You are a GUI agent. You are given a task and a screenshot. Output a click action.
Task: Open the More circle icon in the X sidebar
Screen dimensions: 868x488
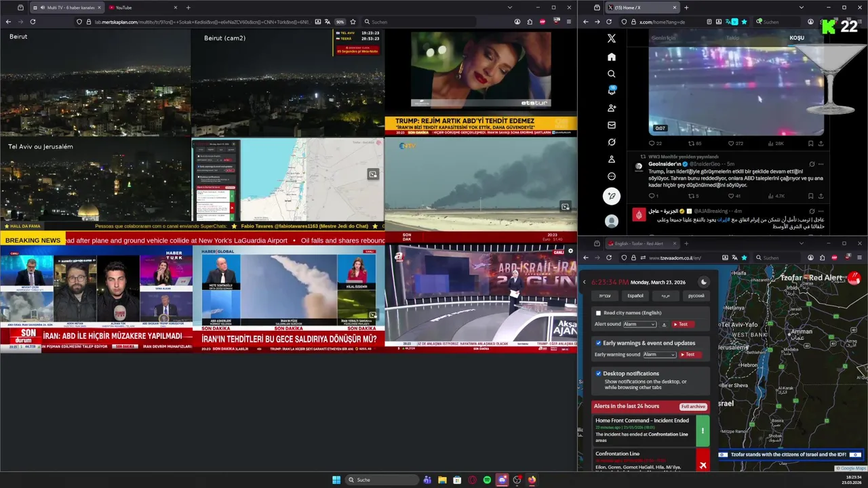coord(612,176)
